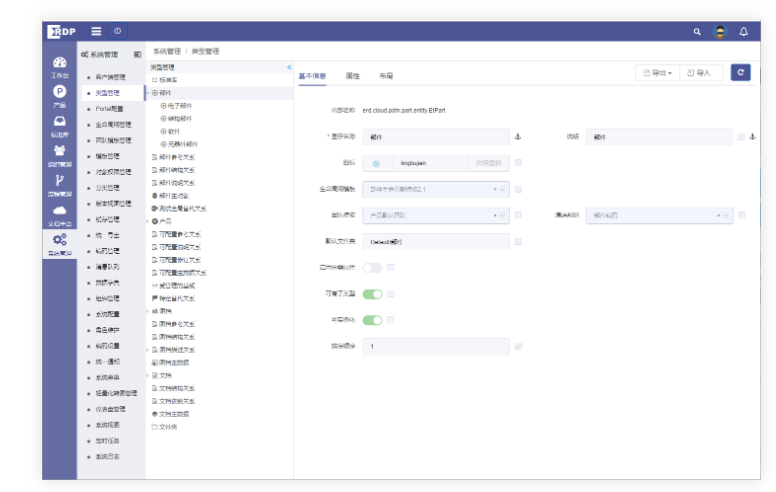Select the circled P product sidebar icon
Image resolution: width=776 pixels, height=492 pixels.
(x=59, y=92)
